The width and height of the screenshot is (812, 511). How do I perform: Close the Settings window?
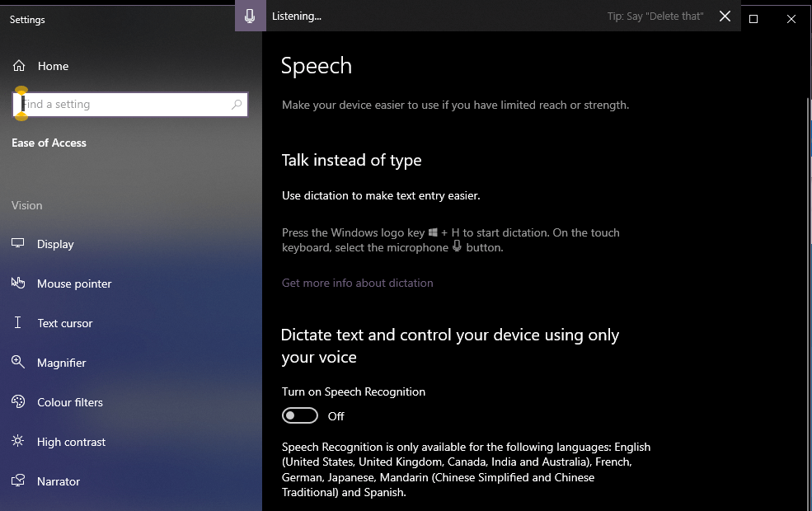click(x=791, y=19)
